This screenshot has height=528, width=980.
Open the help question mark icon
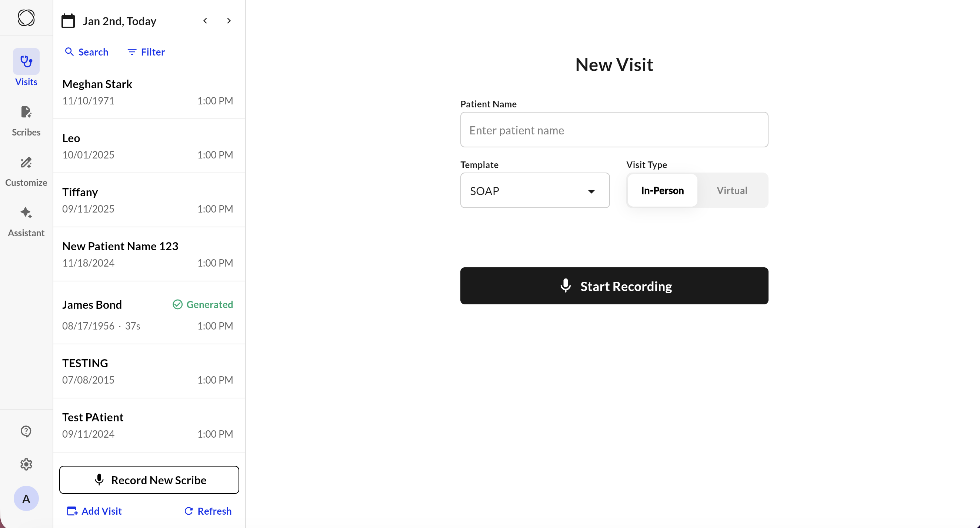tap(26, 431)
